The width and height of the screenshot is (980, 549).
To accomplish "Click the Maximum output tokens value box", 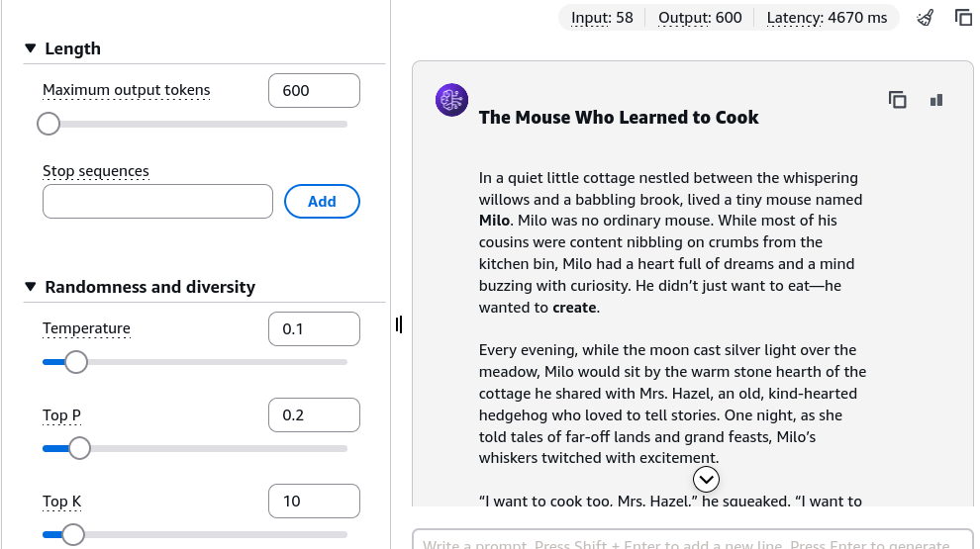I will 315,91.
